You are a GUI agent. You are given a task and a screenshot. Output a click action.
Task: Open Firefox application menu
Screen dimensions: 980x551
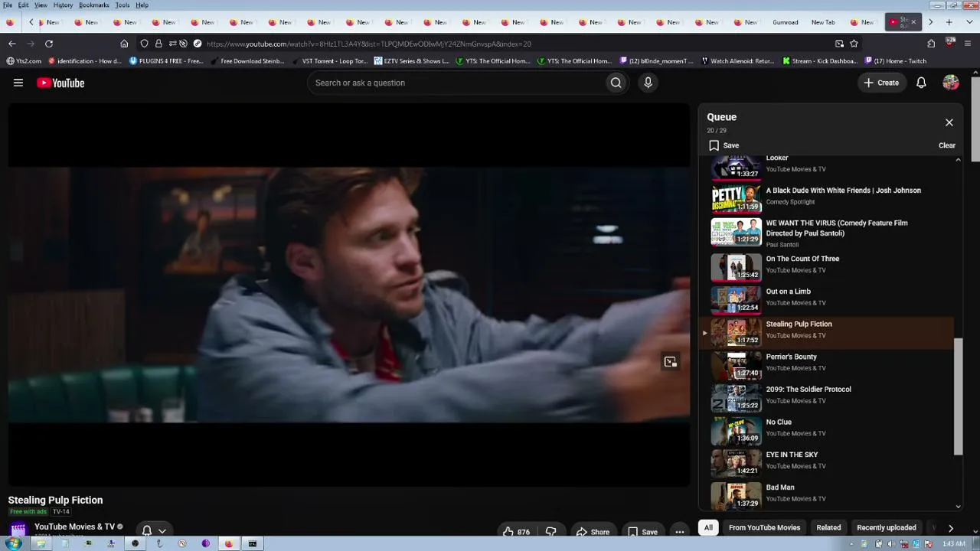[x=969, y=44]
